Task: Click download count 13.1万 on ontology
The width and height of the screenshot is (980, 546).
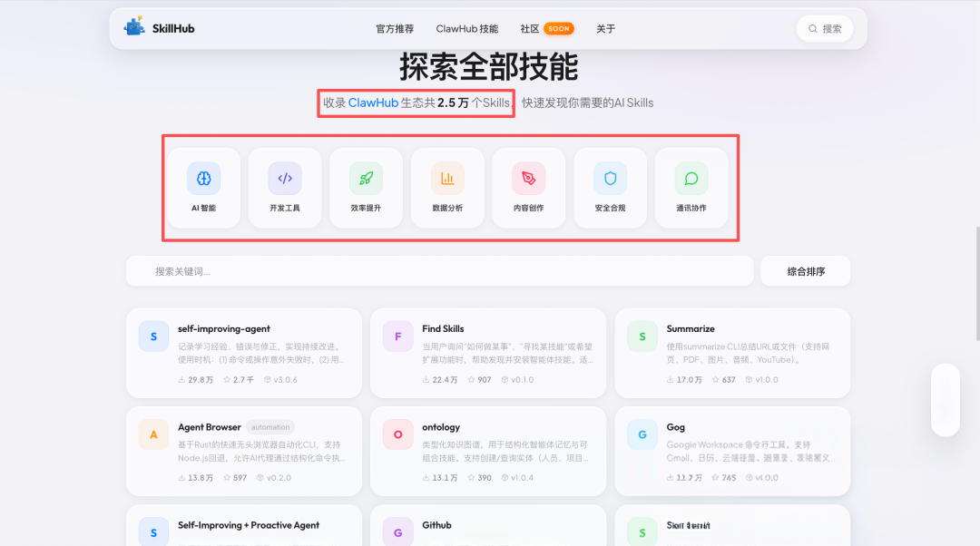Action: click(440, 478)
